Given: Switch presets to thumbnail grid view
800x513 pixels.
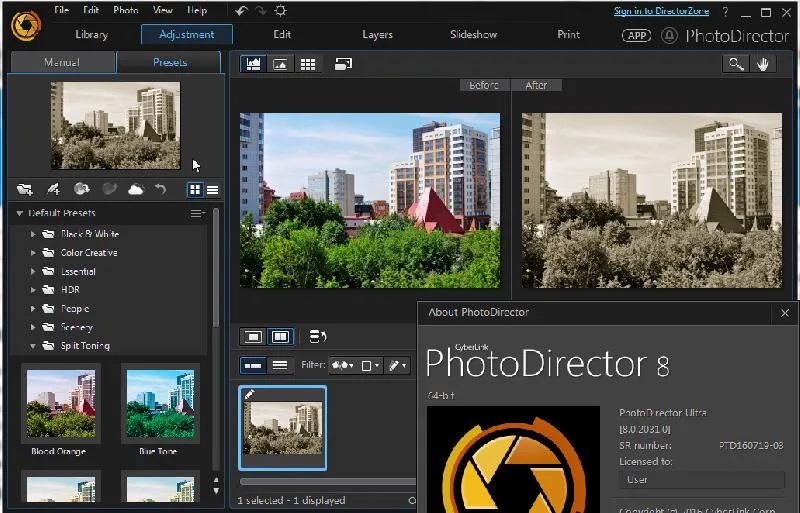Looking at the screenshot, I should coord(195,190).
